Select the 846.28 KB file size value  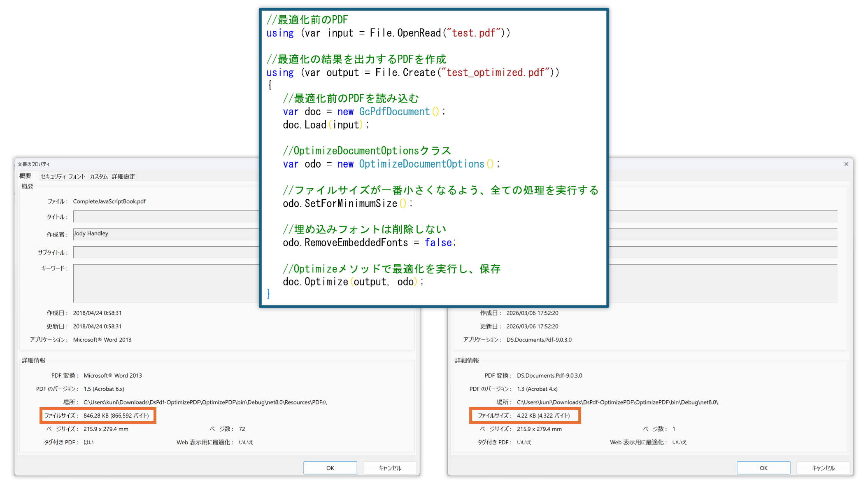click(116, 416)
